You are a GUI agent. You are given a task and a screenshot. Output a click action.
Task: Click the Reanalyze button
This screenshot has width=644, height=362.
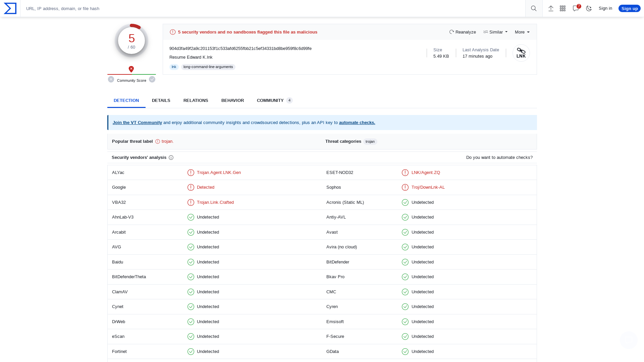click(x=463, y=32)
